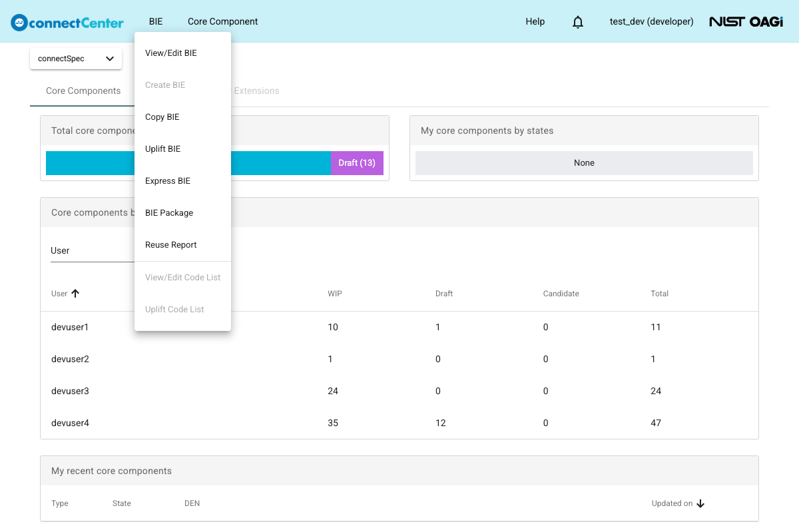Open the BIE menu

pyautogui.click(x=156, y=21)
